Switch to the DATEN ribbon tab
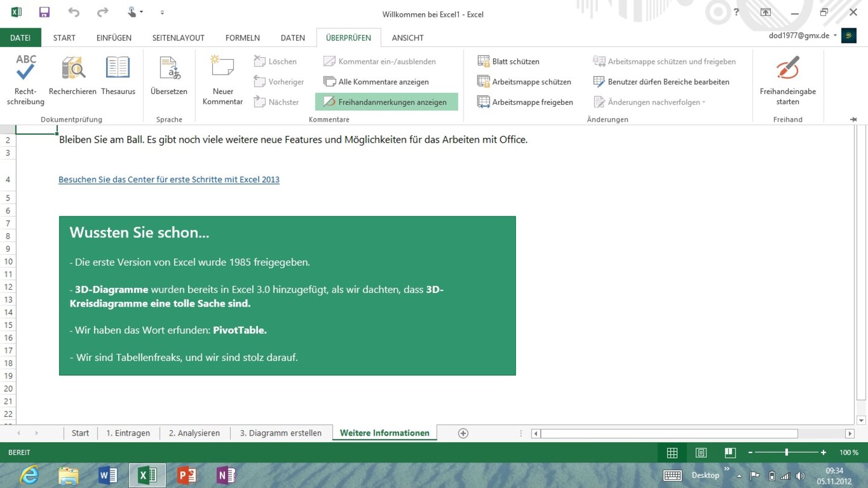Screen dimensions: 868x488 293,37
